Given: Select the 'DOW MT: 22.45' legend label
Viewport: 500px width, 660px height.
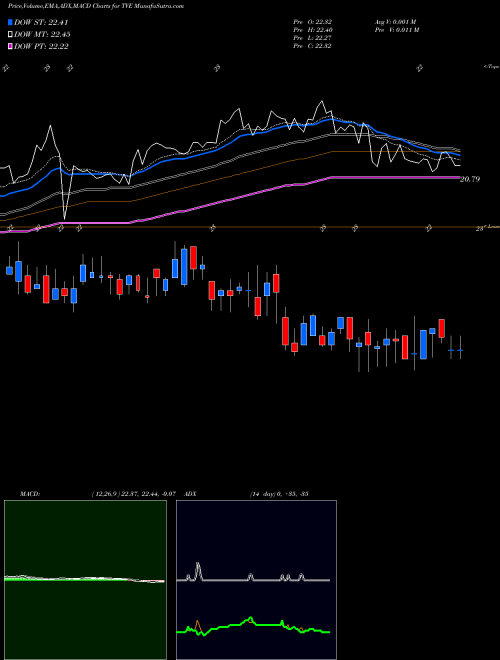Looking at the screenshot, I should (42, 35).
